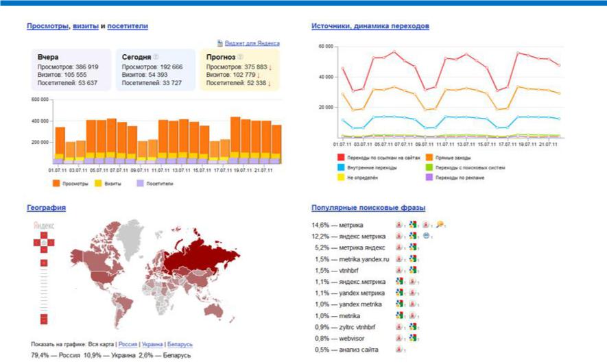Click '14,6% — метрика' phrase text
Viewport: 607px width, 364px height.
337,225
